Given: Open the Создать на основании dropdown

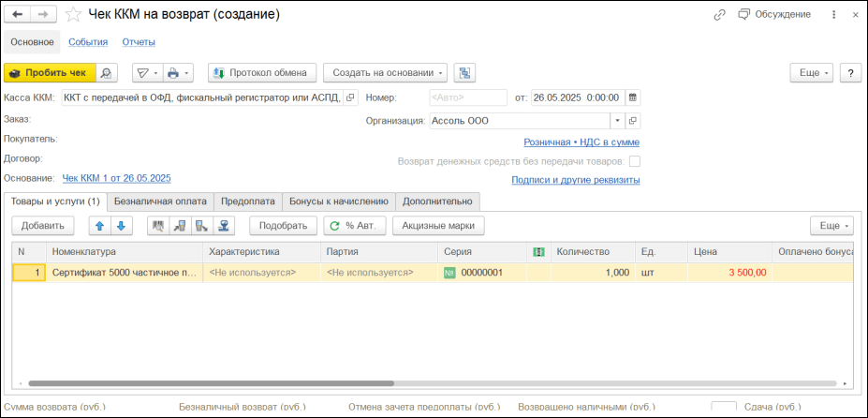Looking at the screenshot, I should 385,73.
